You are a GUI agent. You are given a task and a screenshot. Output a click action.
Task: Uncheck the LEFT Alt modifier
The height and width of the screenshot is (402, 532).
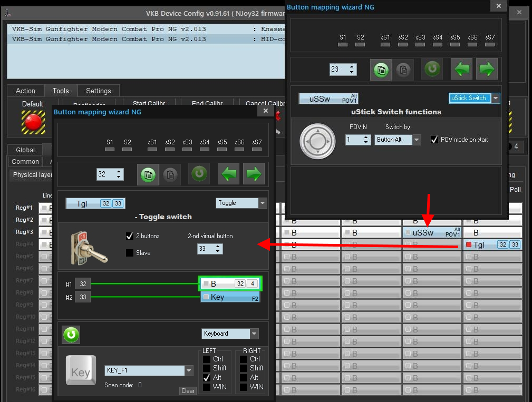click(x=207, y=377)
